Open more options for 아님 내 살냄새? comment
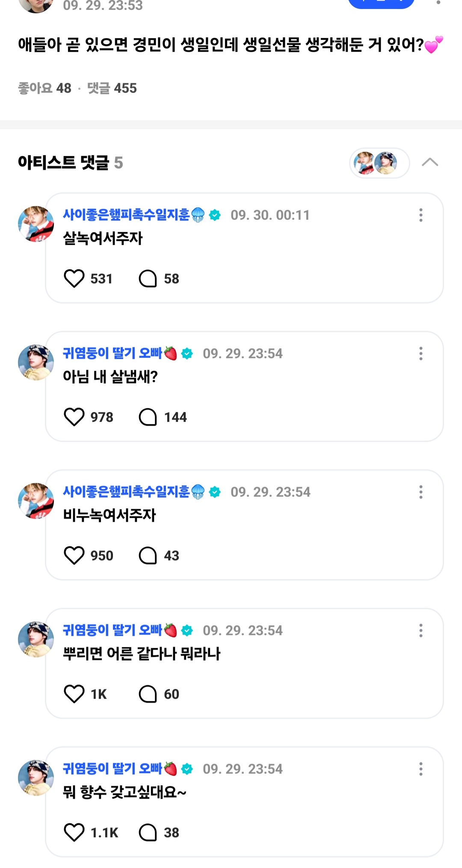Screen dimensions: 462x868 tap(421, 353)
